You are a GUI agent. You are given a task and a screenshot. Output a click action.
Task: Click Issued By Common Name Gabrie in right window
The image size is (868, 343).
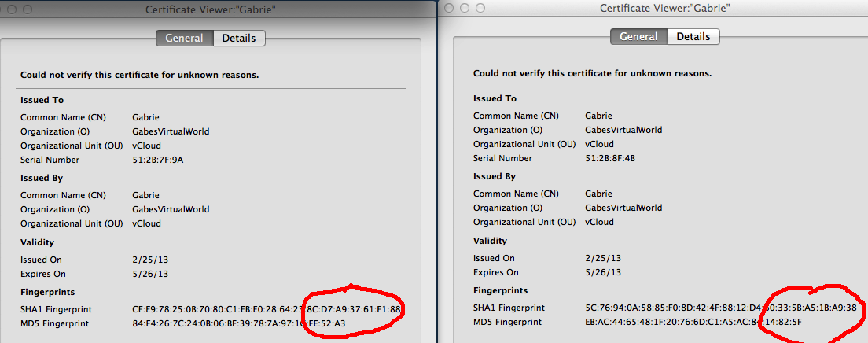[599, 194]
